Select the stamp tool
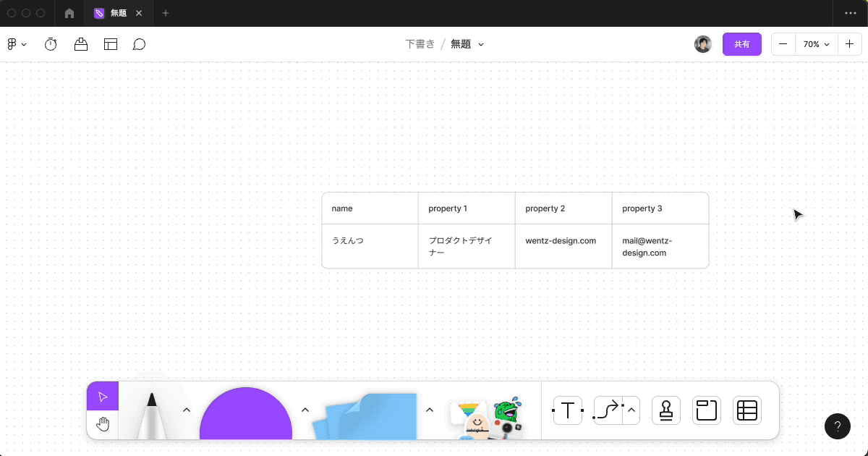This screenshot has height=456, width=868. point(666,410)
